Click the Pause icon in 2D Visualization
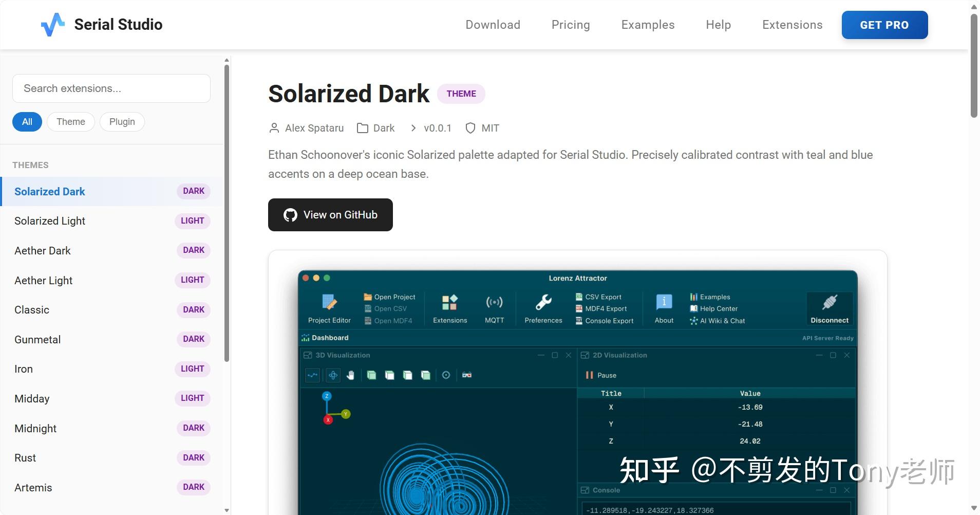The image size is (980, 515). tap(589, 375)
